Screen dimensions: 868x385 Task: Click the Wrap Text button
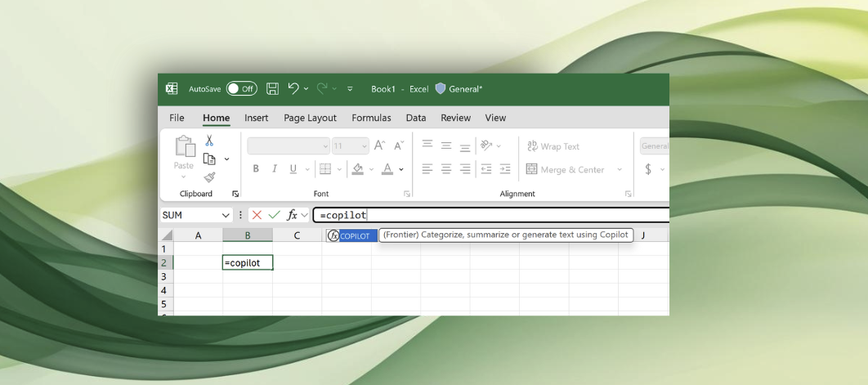(x=553, y=146)
